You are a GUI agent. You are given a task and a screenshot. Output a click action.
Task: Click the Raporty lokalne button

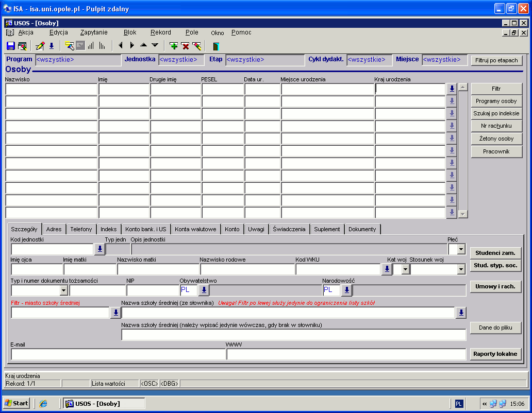495,354
